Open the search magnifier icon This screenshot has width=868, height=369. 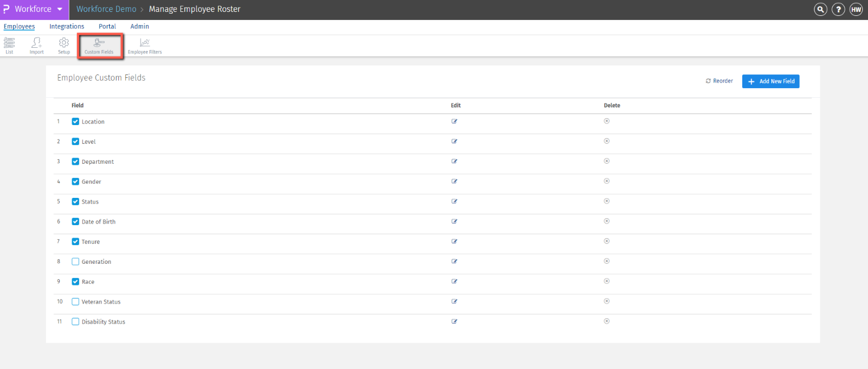(x=820, y=9)
